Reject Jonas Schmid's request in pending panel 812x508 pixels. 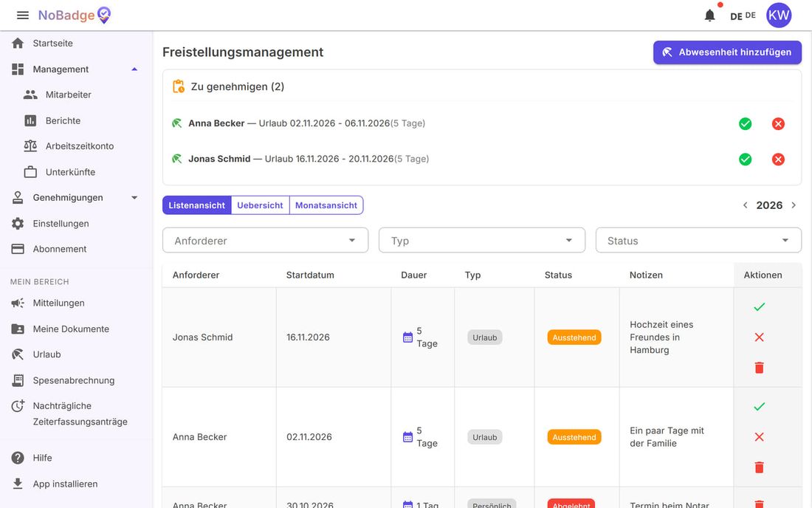(x=778, y=159)
